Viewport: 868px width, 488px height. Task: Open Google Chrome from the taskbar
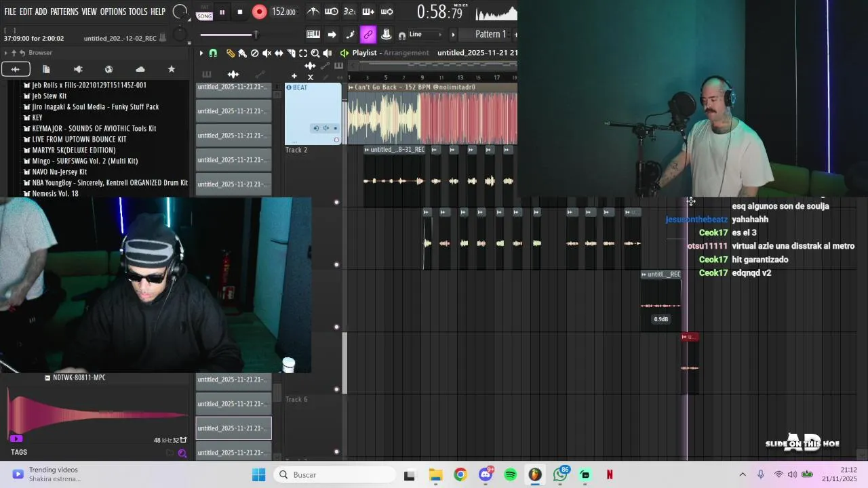pyautogui.click(x=460, y=475)
